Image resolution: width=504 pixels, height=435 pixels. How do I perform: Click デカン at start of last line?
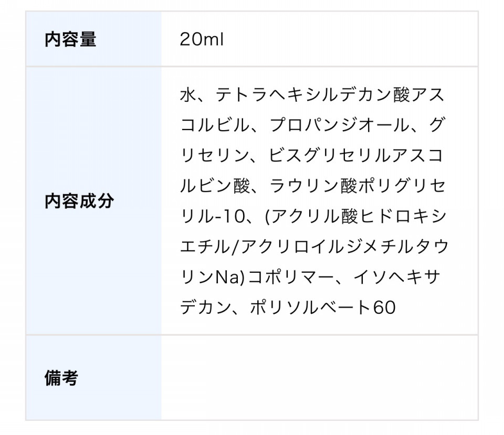point(206,307)
